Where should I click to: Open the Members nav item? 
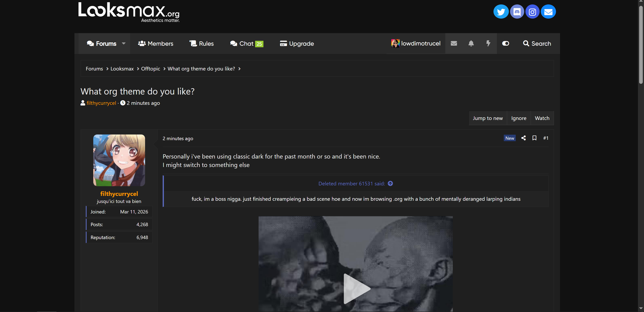pos(156,43)
